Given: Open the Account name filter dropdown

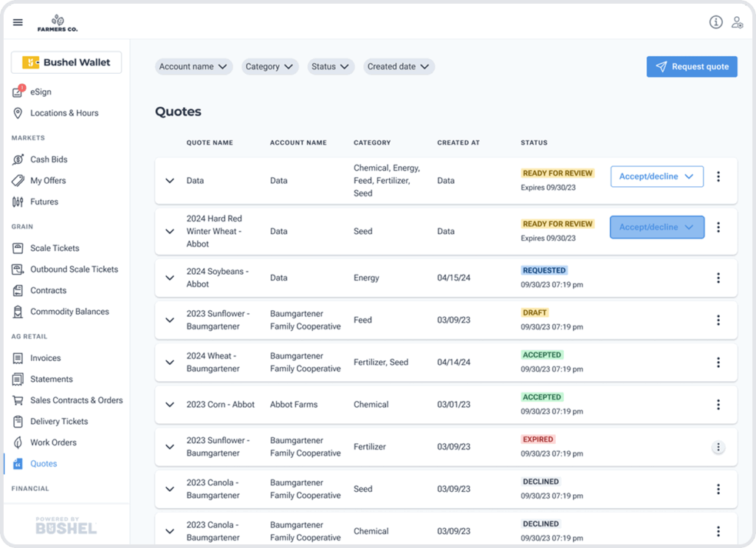Looking at the screenshot, I should tap(193, 66).
